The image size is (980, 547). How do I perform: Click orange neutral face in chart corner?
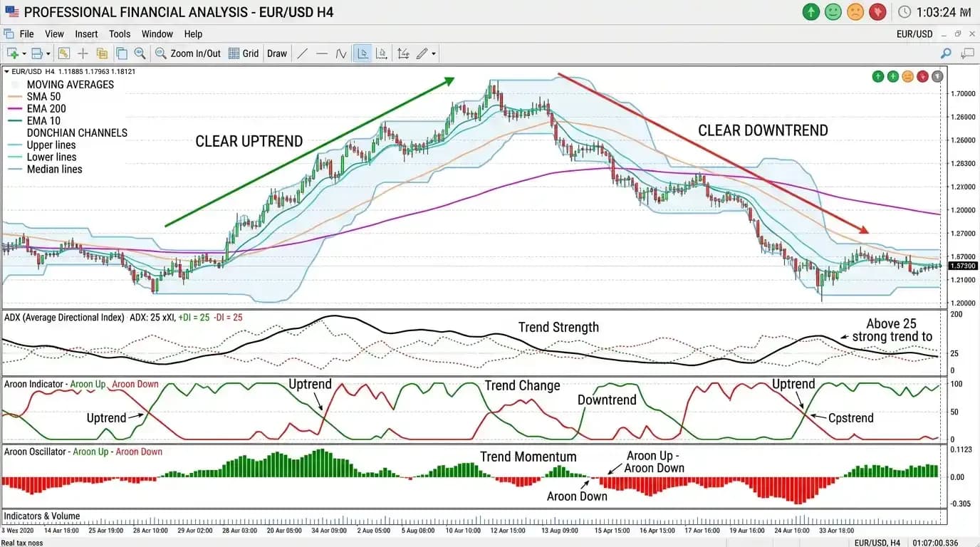(x=907, y=76)
